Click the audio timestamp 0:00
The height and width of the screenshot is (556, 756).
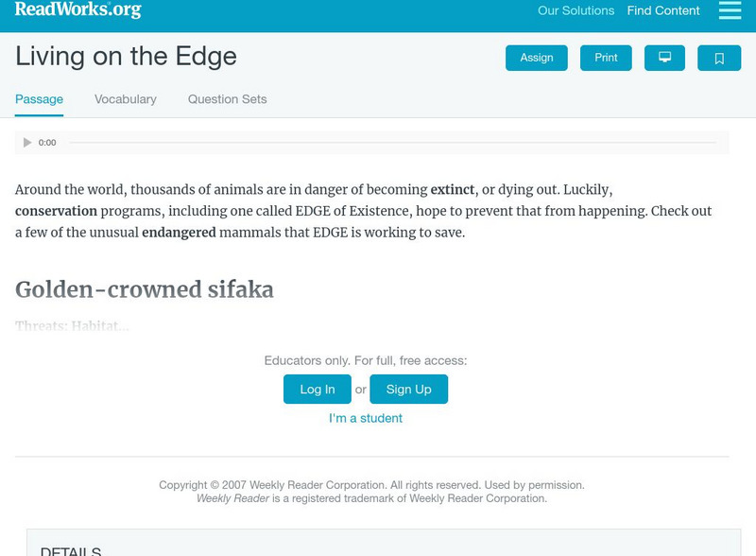[x=46, y=142]
